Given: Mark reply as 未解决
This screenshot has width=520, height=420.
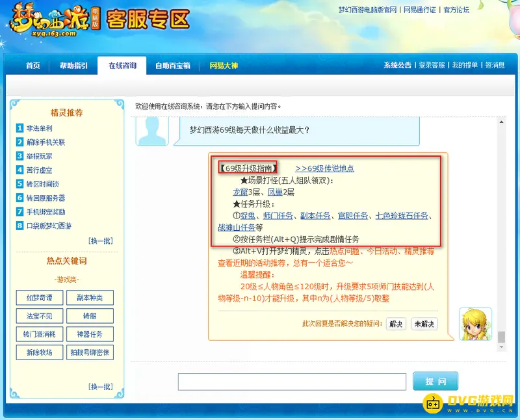Looking at the screenshot, I should [x=424, y=324].
